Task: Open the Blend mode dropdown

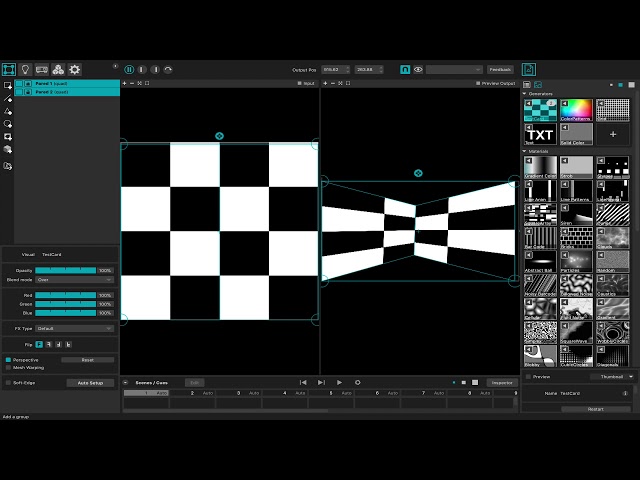Action: point(74,280)
